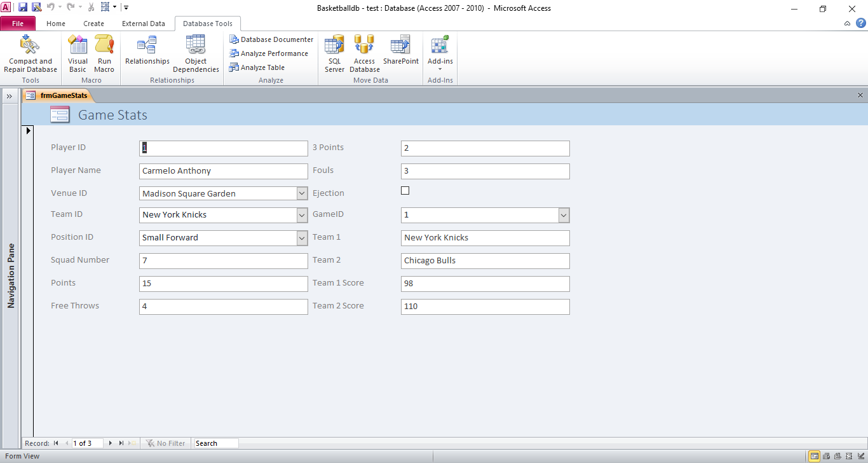The image size is (868, 463).
Task: Go to the last record
Action: (121, 443)
